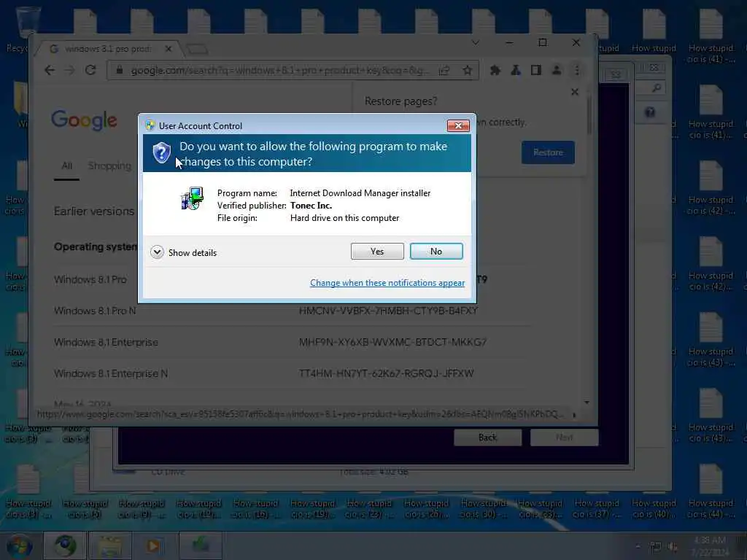Open a new Chrome tab
Viewport: 747px width, 560px height.
197,49
